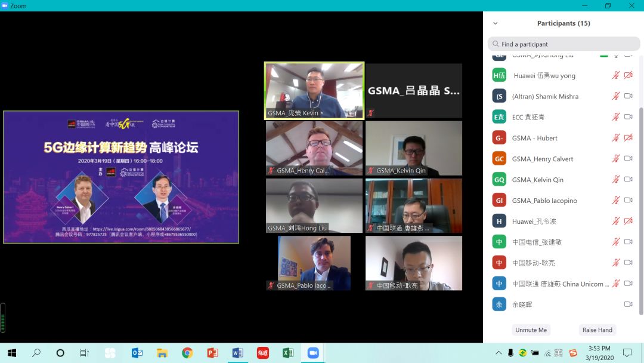Click the camera icon for 余晓晖
This screenshot has width=644, height=363.
point(628,304)
